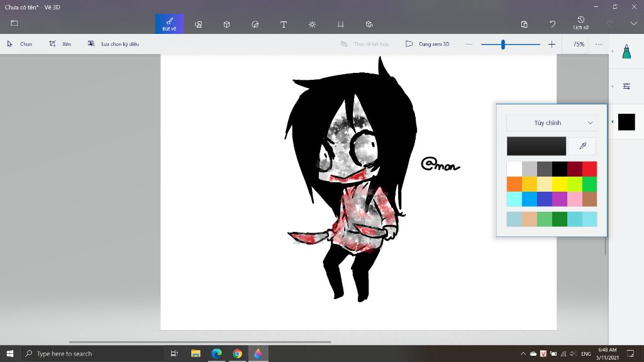This screenshot has height=362, width=644.
Task: Pick the tan custom color swatch
Action: click(529, 219)
